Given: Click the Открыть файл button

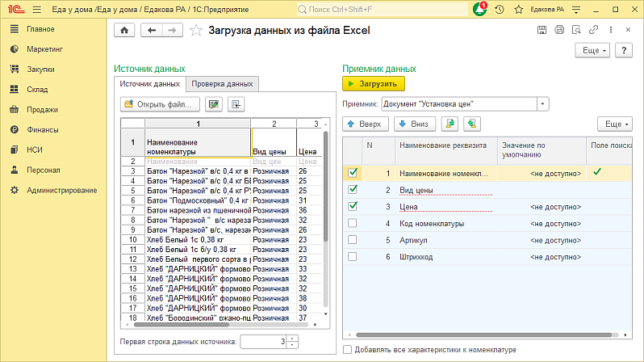Looking at the screenshot, I should 160,104.
